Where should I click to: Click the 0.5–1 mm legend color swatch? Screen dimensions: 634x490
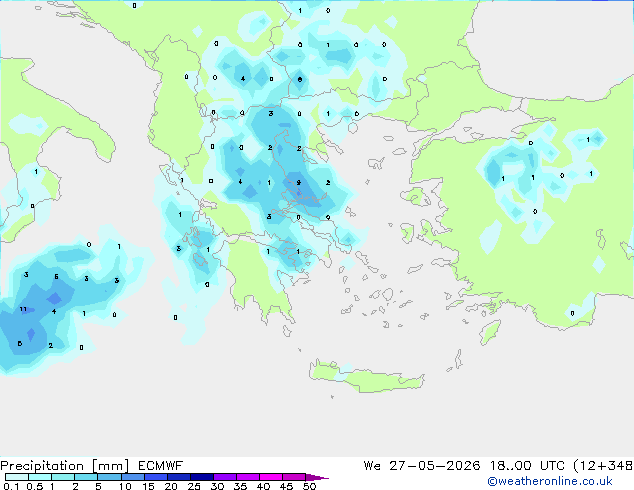[40, 477]
